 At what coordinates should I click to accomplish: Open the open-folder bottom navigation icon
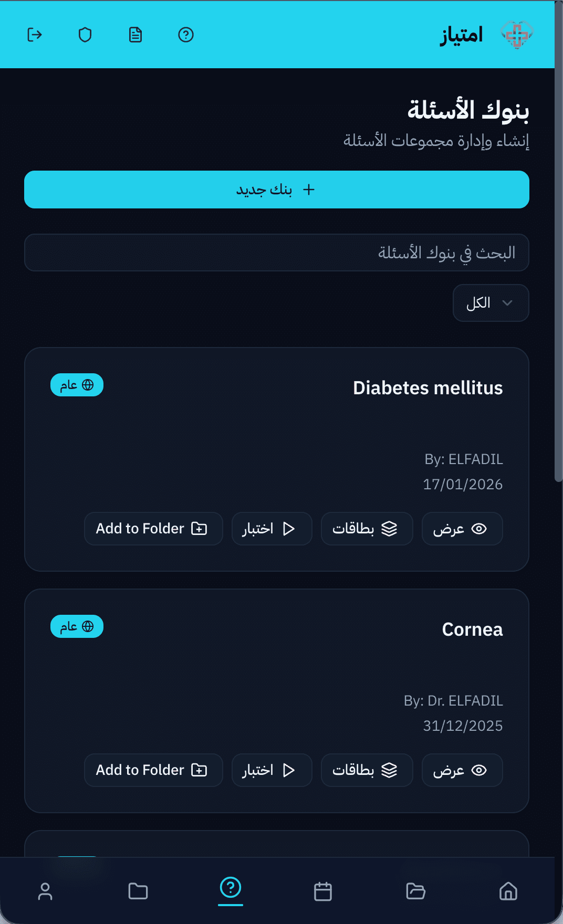pyautogui.click(x=415, y=891)
